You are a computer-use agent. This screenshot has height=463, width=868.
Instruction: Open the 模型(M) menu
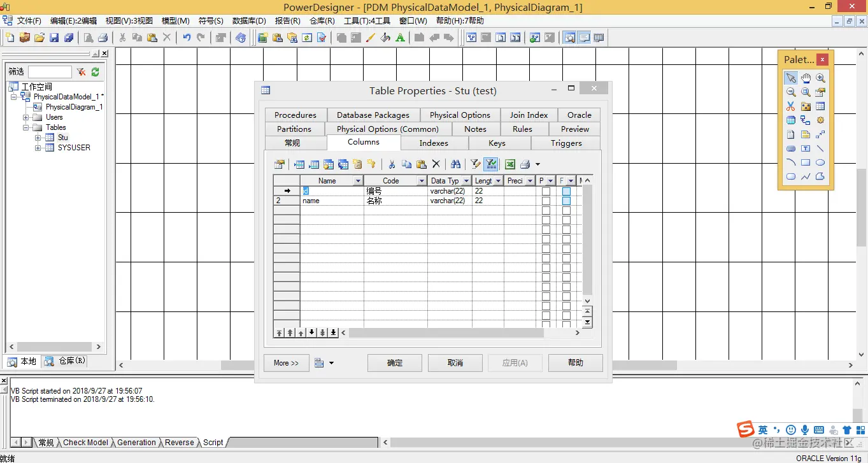point(176,21)
